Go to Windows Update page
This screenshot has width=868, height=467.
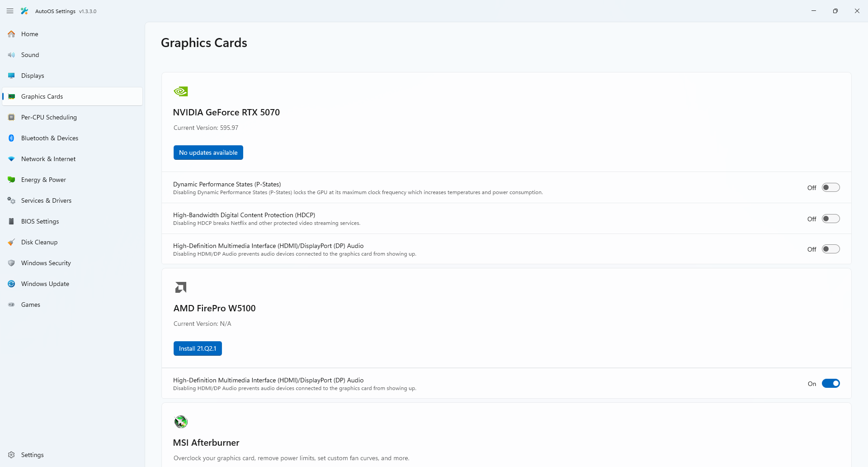(x=72, y=284)
